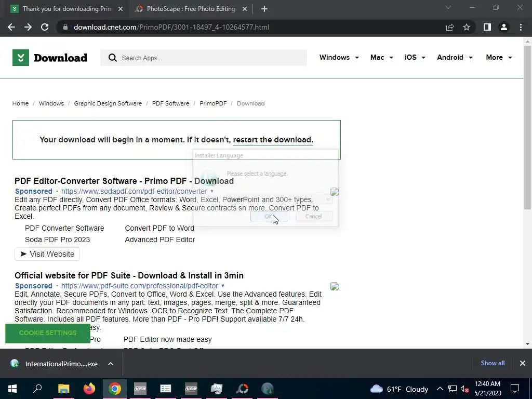Close the downloads bar
The image size is (532, 399).
(523, 363)
